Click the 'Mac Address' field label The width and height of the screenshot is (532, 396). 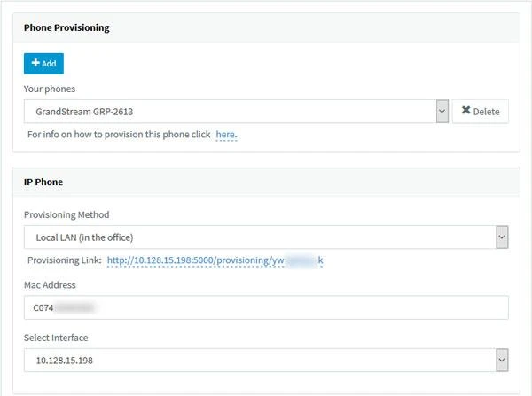coord(50,284)
